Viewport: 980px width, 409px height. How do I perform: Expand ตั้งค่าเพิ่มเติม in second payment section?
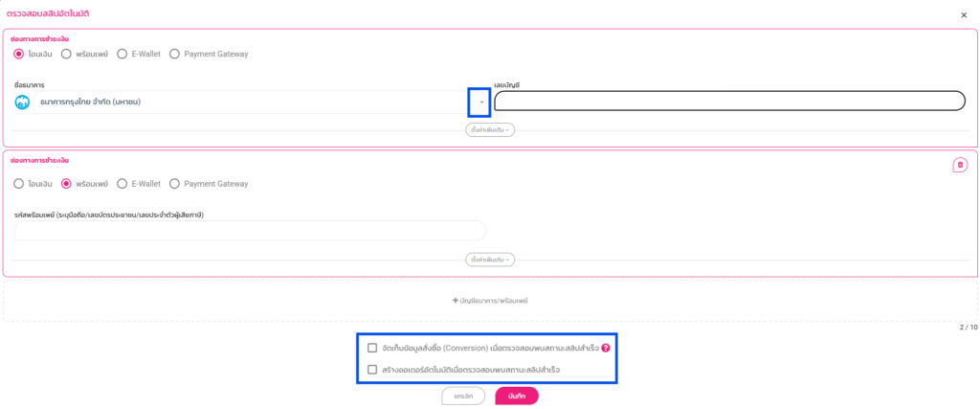490,259
